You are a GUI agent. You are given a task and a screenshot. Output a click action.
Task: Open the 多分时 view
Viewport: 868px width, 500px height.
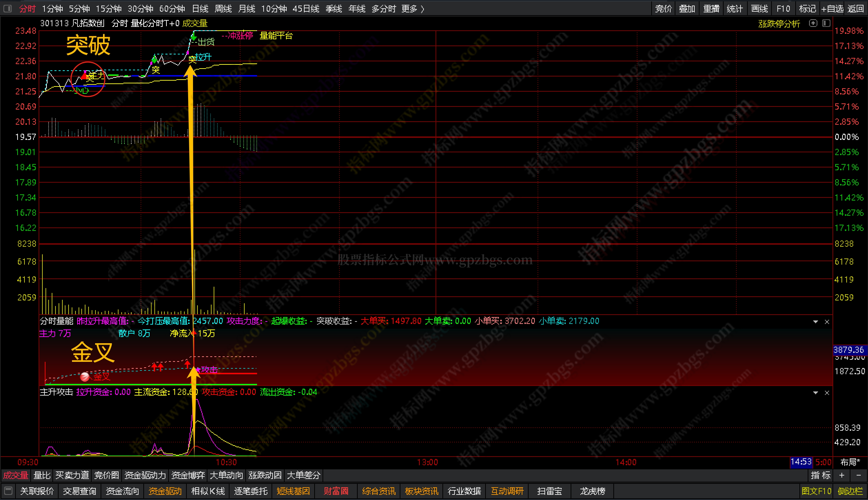pos(384,9)
